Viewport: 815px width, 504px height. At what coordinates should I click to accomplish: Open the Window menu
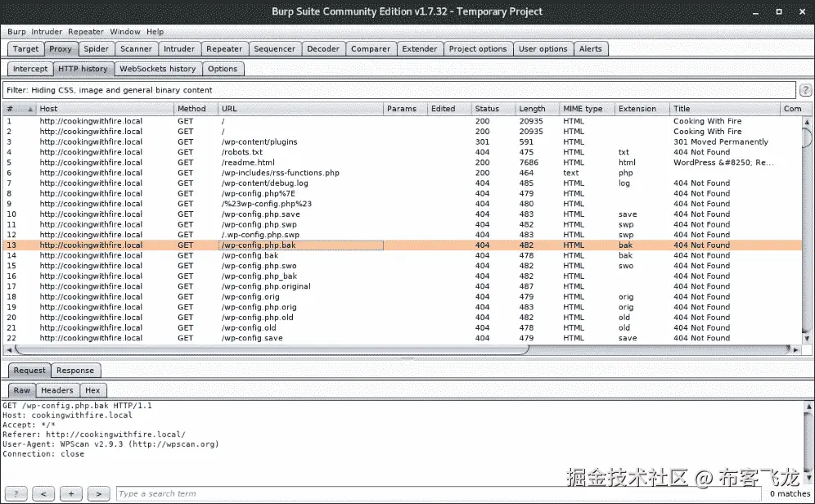124,31
